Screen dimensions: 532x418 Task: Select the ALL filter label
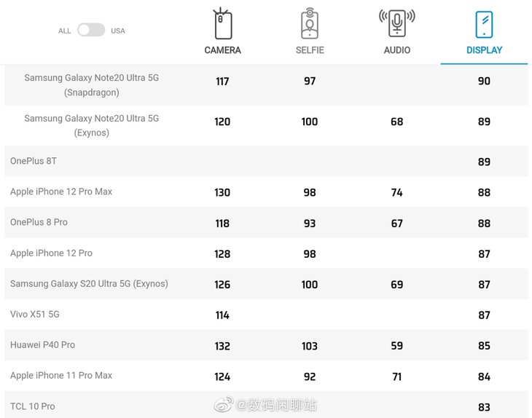point(64,31)
